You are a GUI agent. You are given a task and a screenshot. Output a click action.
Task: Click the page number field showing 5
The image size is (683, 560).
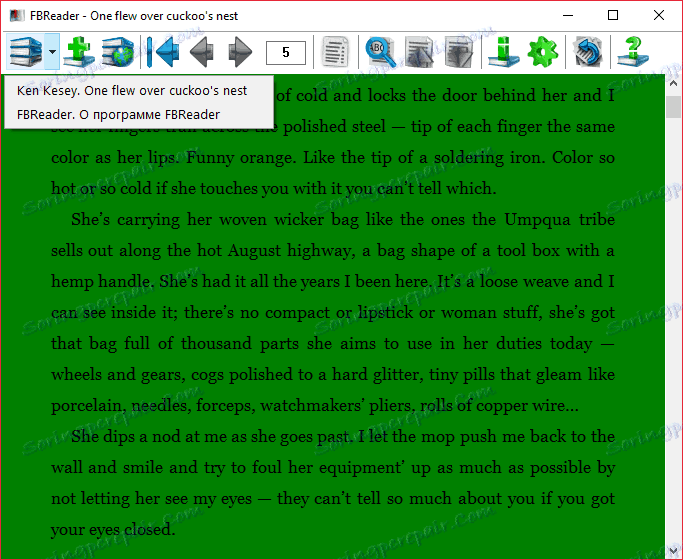click(286, 53)
